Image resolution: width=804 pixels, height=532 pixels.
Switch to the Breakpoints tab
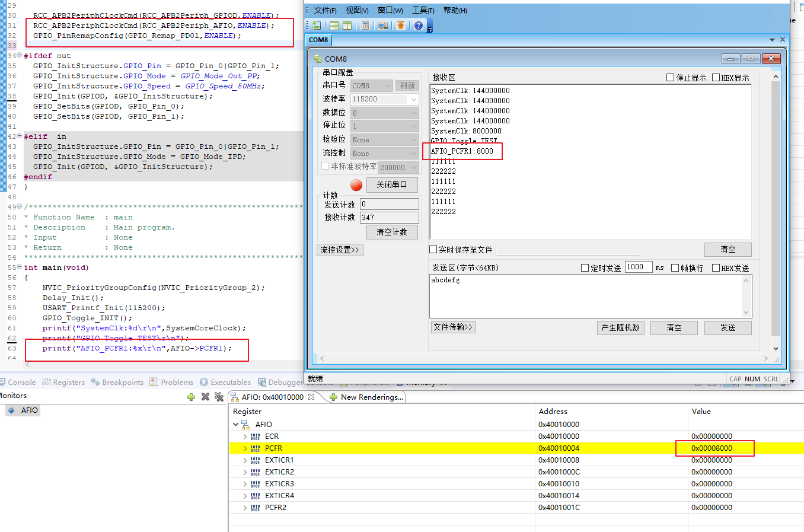117,383
